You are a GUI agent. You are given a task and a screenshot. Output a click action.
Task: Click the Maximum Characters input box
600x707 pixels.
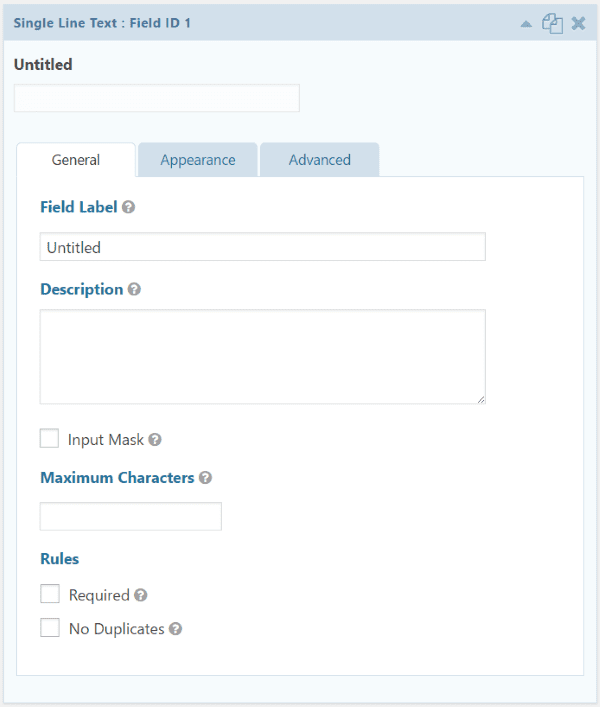click(x=130, y=516)
